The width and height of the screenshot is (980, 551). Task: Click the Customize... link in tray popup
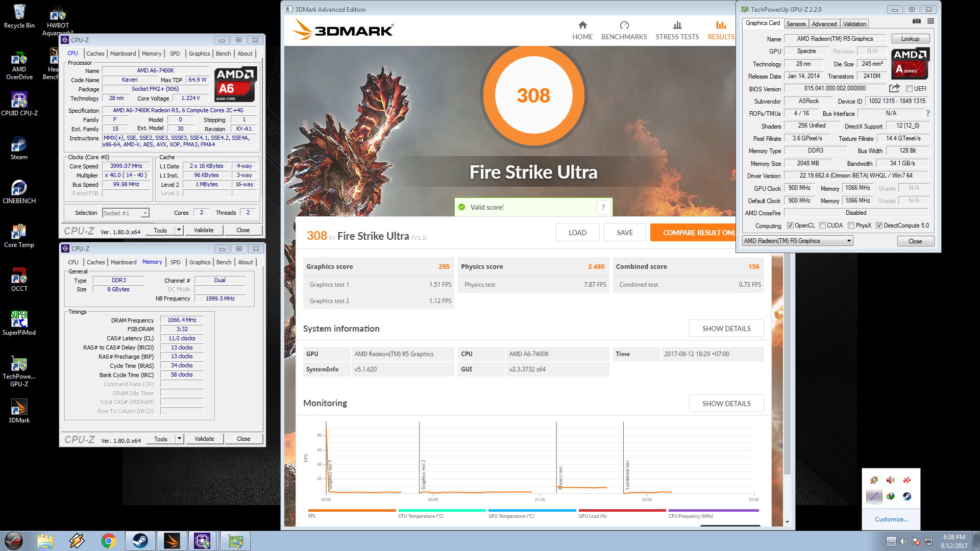[x=891, y=519]
